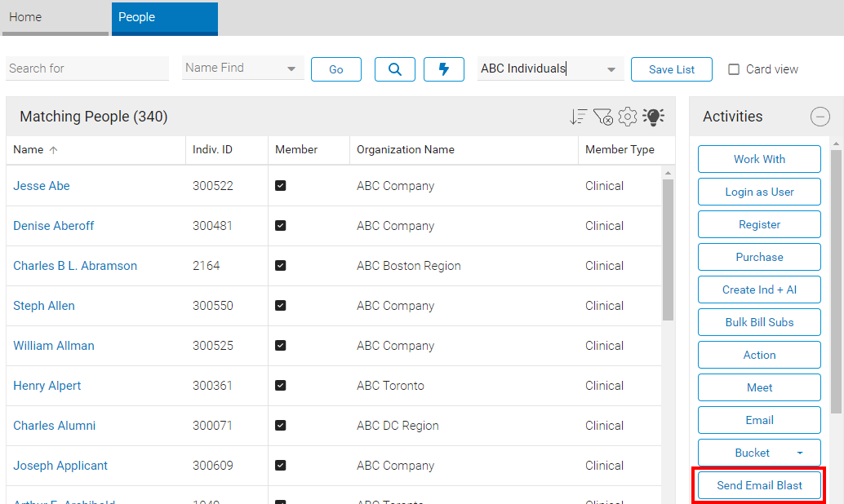844x504 pixels.
Task: Click the light bulb icon
Action: [x=654, y=116]
